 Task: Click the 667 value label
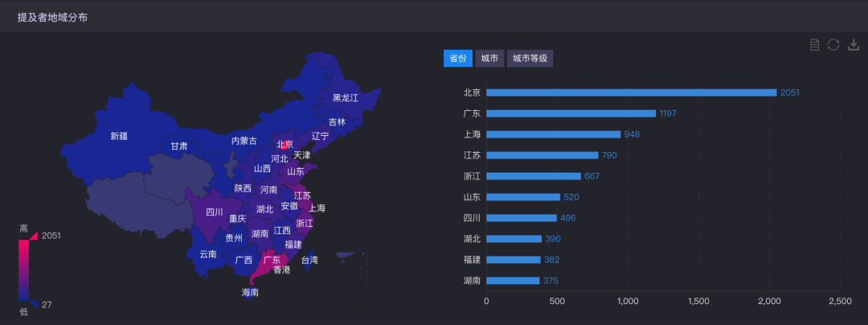tap(592, 177)
